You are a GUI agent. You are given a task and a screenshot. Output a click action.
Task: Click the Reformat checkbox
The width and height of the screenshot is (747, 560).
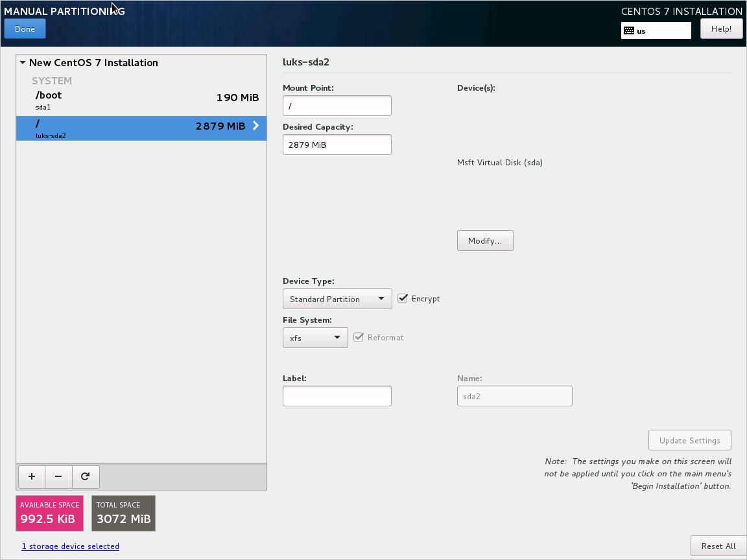(359, 337)
